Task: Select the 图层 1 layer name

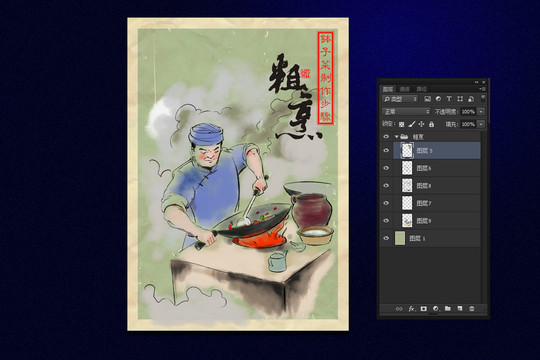Action: tap(417, 238)
